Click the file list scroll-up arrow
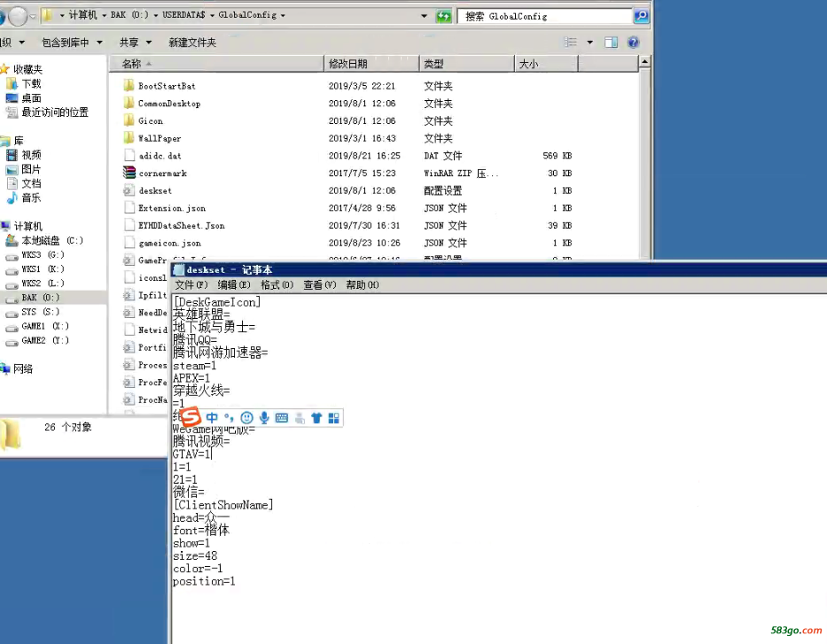 644,62
